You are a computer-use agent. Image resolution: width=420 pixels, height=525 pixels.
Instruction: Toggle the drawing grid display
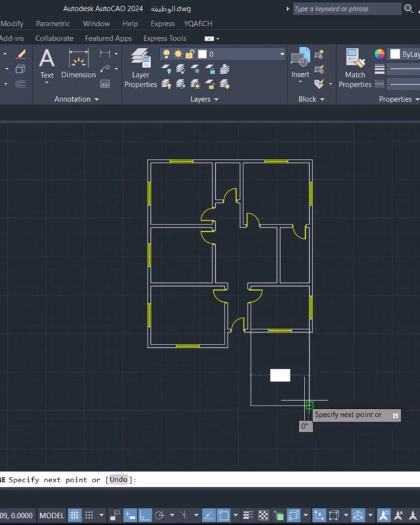75,515
